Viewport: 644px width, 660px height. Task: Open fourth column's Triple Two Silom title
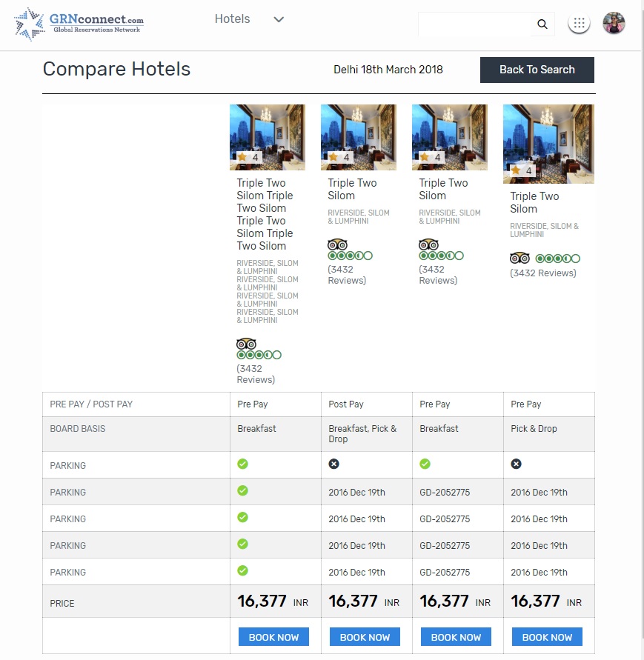point(534,202)
